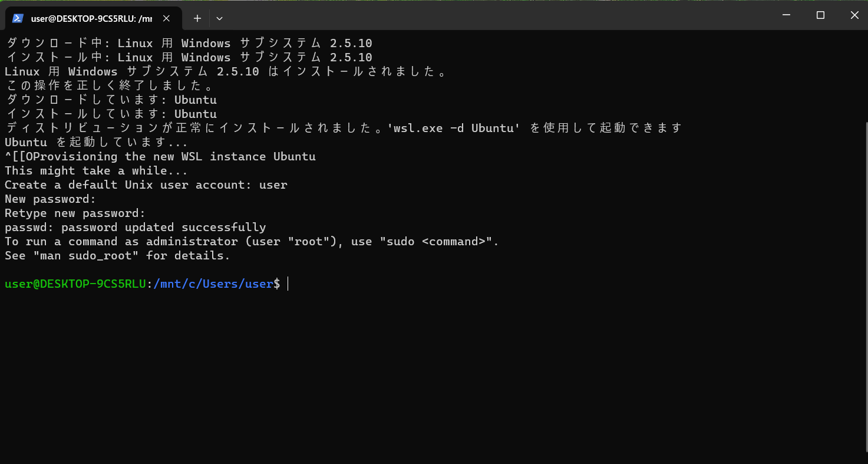Maximize the terminal window
Image resolution: width=868 pixels, height=464 pixels.
point(820,15)
